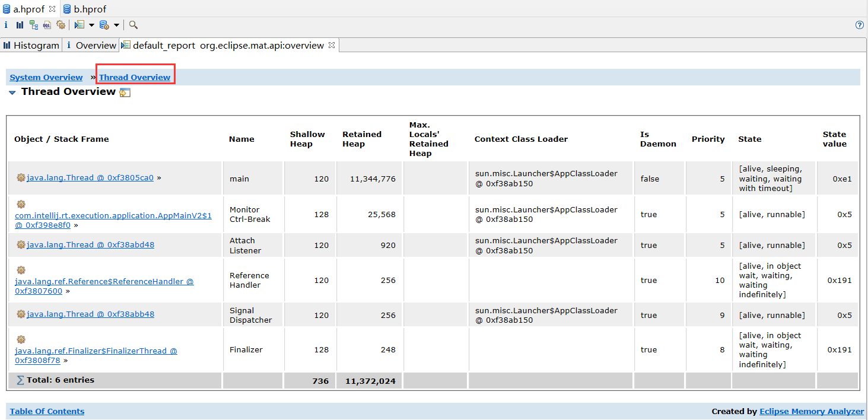Close the default_report tab
This screenshot has width=868, height=420.
click(332, 44)
